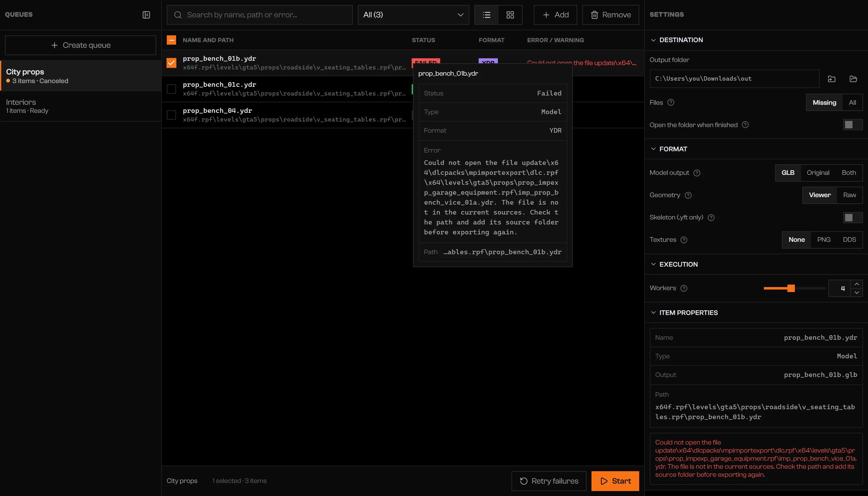Start the export queue
This screenshot has height=496, width=868.
[x=615, y=481]
